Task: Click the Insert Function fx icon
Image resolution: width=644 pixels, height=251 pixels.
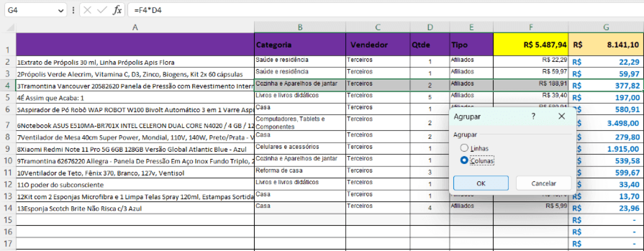Action: (x=117, y=10)
